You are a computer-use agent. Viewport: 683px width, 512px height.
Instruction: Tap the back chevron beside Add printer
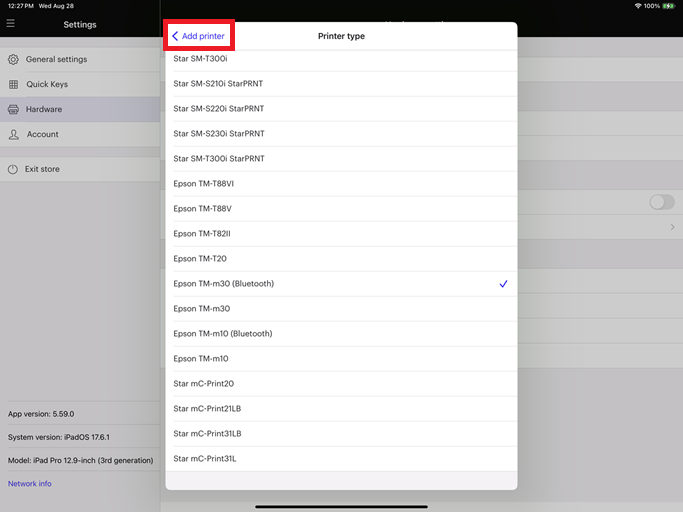tap(175, 36)
